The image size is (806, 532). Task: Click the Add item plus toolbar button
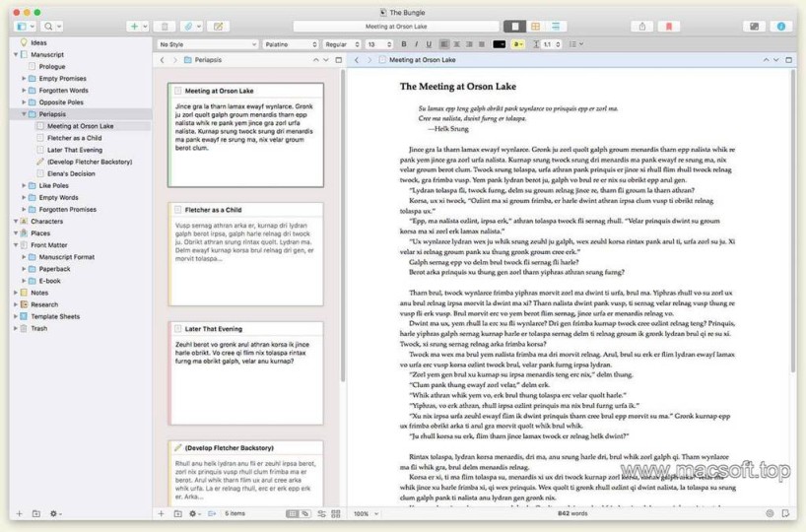click(134, 27)
